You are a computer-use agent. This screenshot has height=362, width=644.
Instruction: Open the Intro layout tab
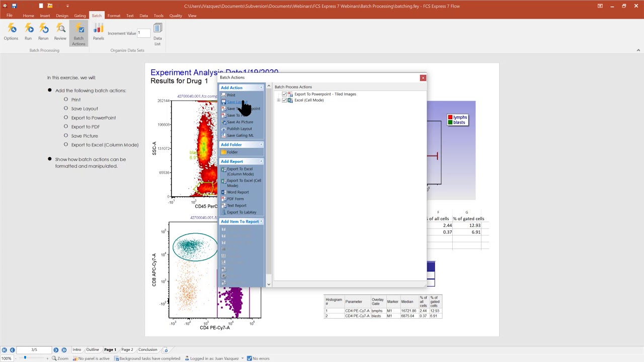[x=76, y=350]
